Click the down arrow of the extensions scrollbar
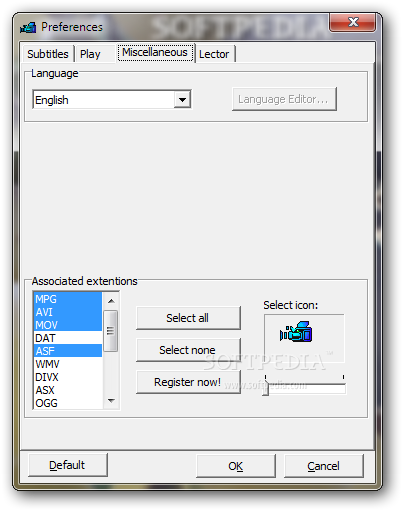Viewport: 403px width, 511px height. click(x=111, y=400)
